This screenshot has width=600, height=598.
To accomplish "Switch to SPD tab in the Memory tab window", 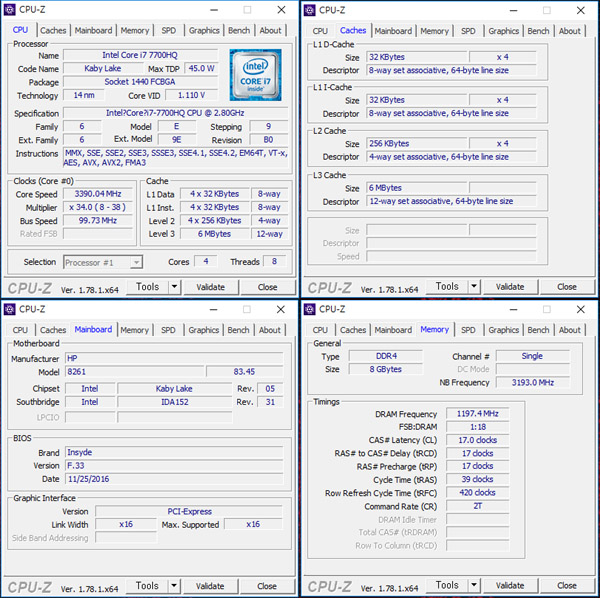I will (x=468, y=330).
